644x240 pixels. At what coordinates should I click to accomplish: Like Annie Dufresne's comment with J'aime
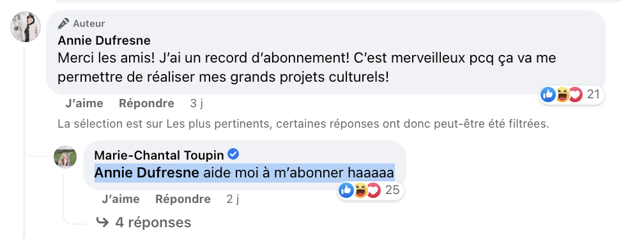(84, 103)
